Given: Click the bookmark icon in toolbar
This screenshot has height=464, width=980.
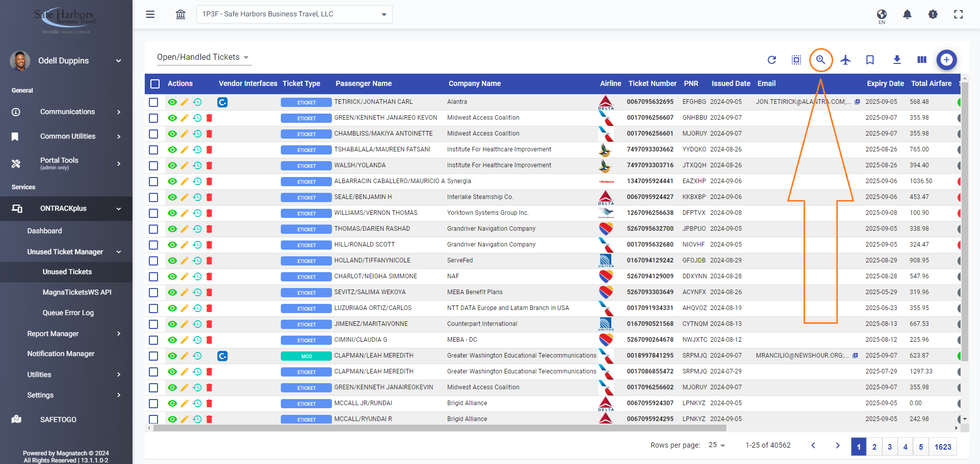Looking at the screenshot, I should click(x=870, y=60).
